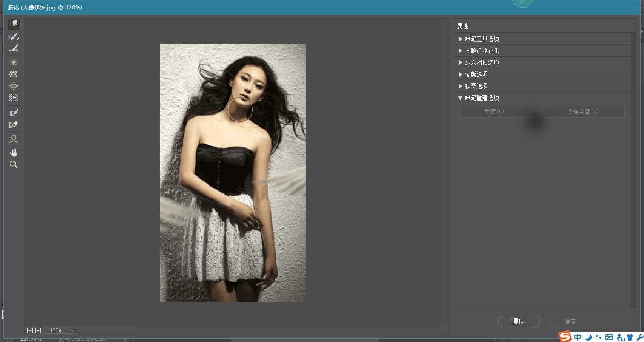Viewport: 644px width, 342px height.
Task: Select the Smooth tool
Action: pos(14,48)
